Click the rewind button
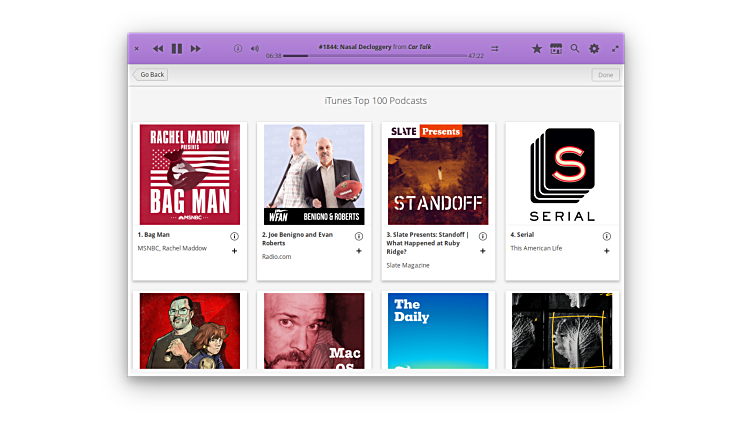 158,48
